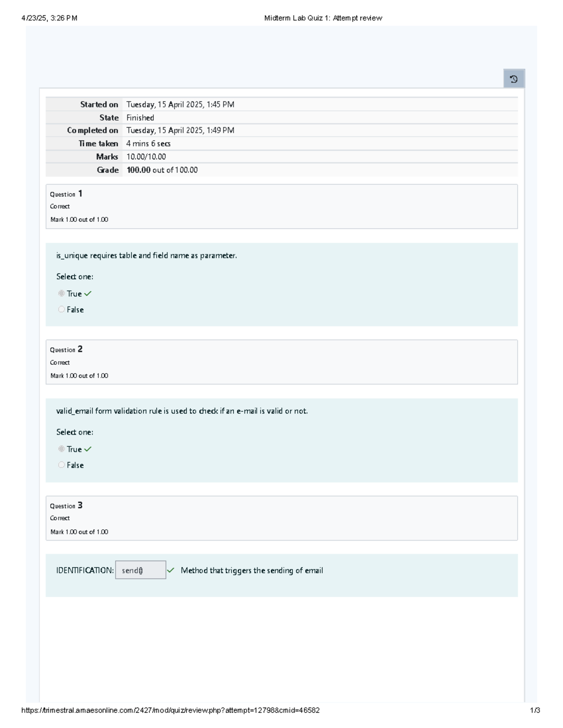Click 'Select one:' in the valid_email question
The image size is (563, 728).
pyautogui.click(x=75, y=432)
